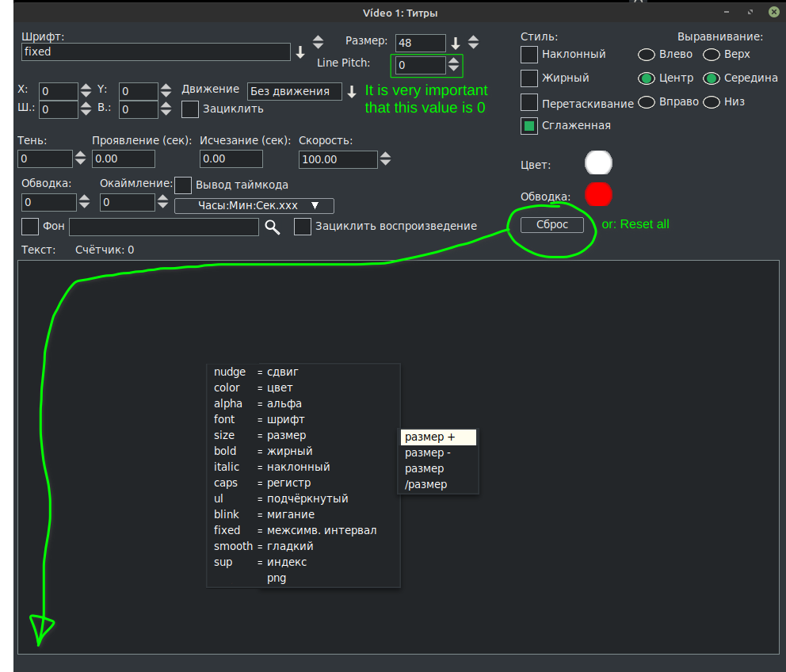This screenshot has width=786, height=672.
Task: Enable the Жирный (bold) checkbox
Action: (x=529, y=78)
